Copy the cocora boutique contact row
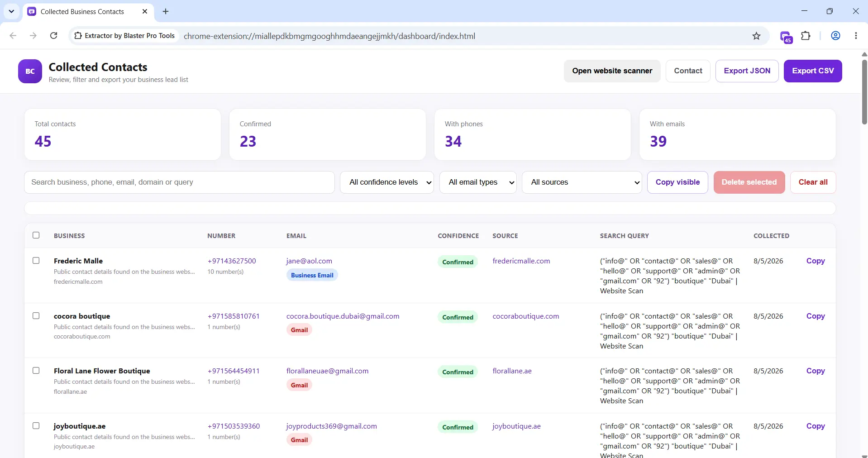Image resolution: width=868 pixels, height=458 pixels. click(816, 316)
